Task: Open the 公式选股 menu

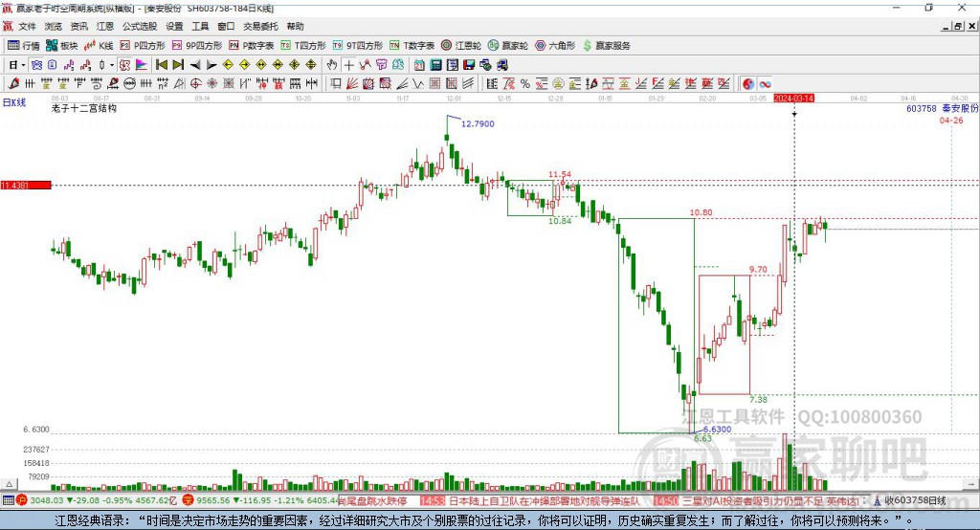Action: pyautogui.click(x=140, y=26)
